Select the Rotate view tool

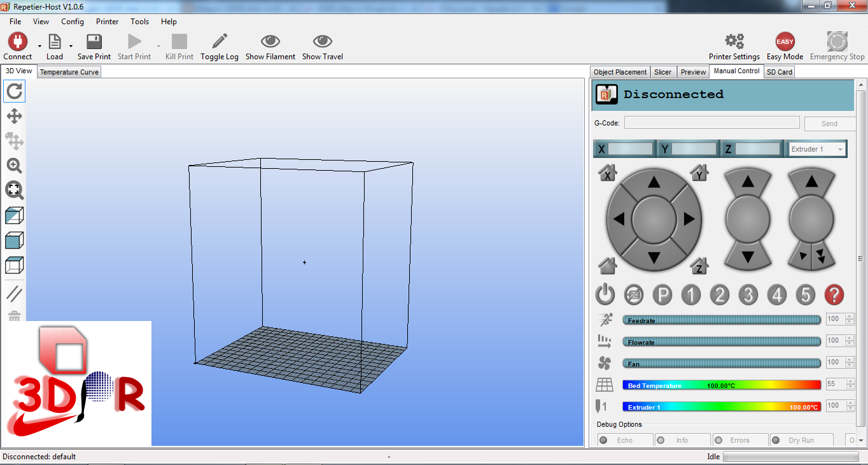pos(13,91)
